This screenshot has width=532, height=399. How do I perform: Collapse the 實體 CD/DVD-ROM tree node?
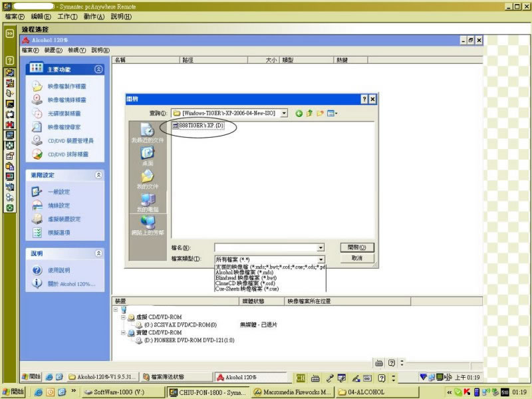[x=123, y=332]
